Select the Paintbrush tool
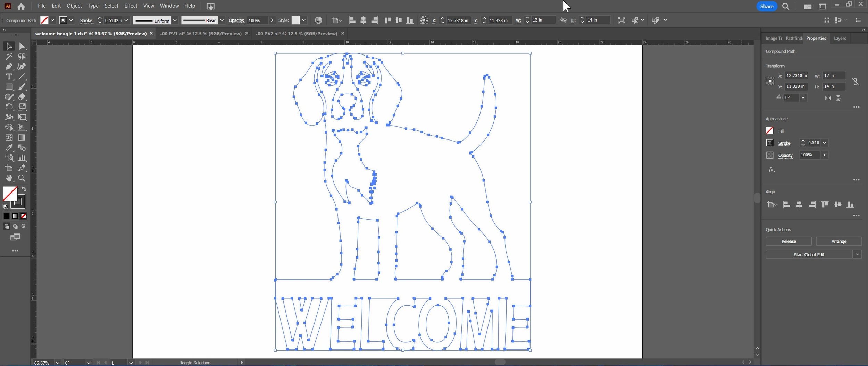This screenshot has width=868, height=366. tap(22, 87)
